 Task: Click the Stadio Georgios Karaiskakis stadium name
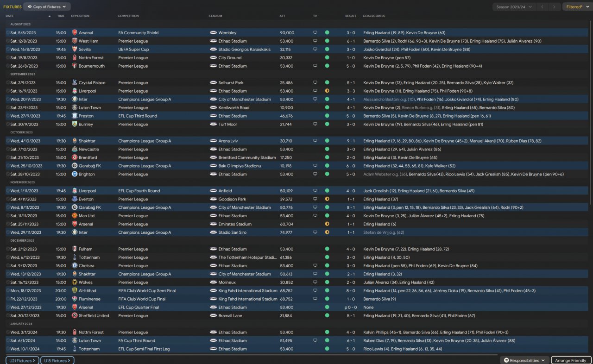(x=245, y=50)
